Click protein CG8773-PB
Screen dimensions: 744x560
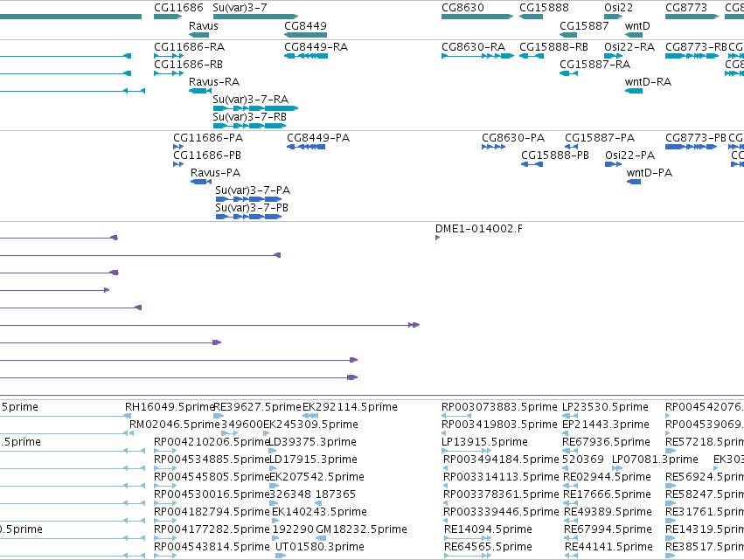pos(696,138)
